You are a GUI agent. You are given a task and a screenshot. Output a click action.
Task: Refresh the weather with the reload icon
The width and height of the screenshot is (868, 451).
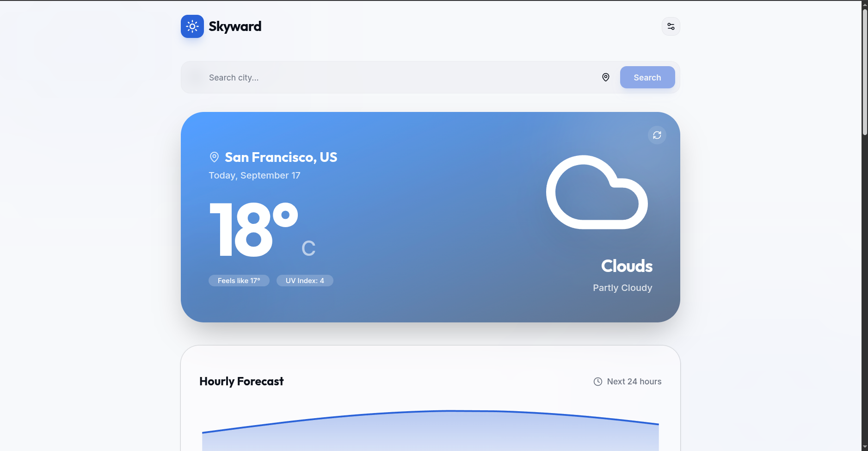[657, 135]
